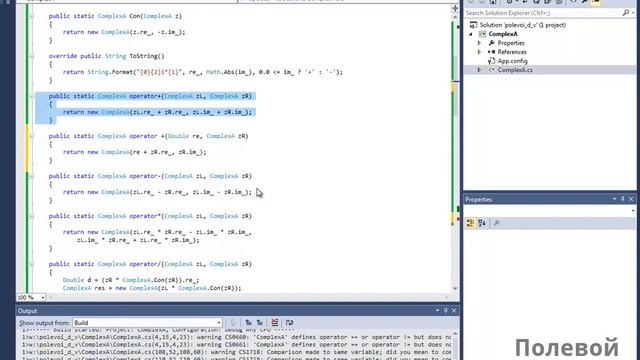Select App.config file
Image resolution: width=640 pixels, height=360 pixels.
pyautogui.click(x=512, y=61)
